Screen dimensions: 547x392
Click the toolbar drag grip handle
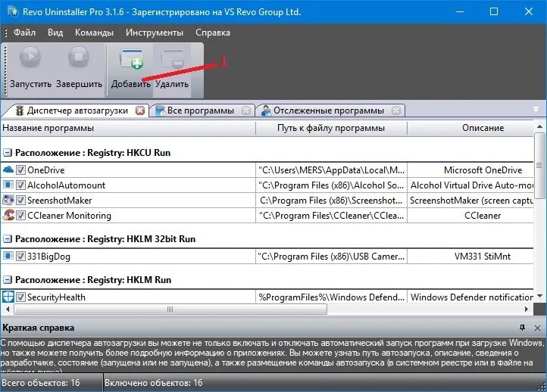point(5,70)
